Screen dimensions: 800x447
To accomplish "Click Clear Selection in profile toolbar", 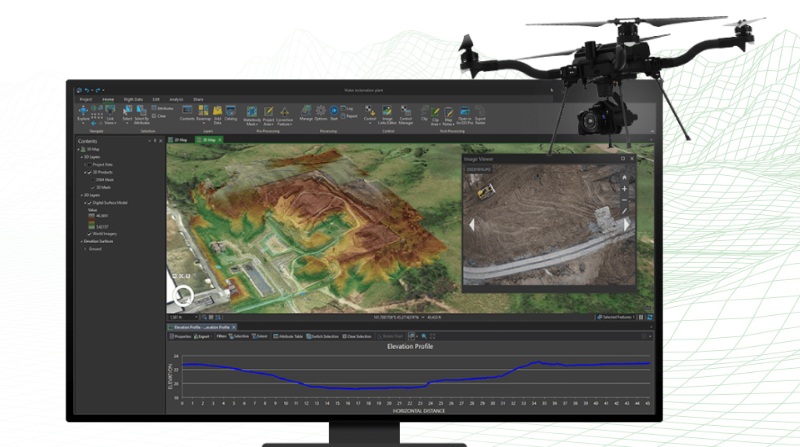I will tap(357, 336).
